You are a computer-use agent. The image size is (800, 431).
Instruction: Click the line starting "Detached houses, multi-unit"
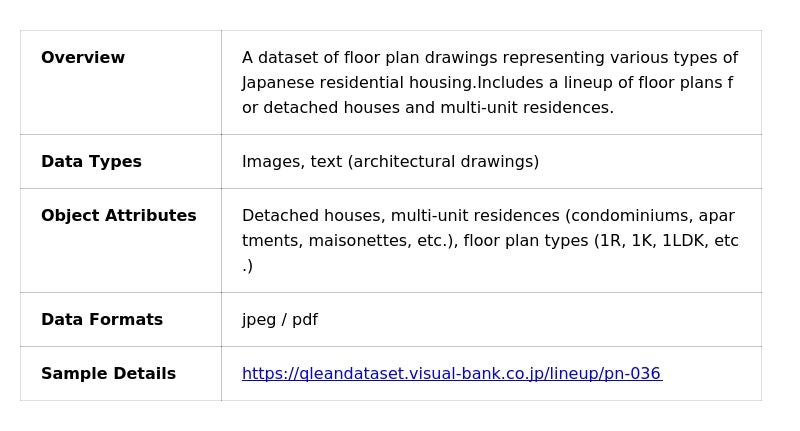(488, 216)
